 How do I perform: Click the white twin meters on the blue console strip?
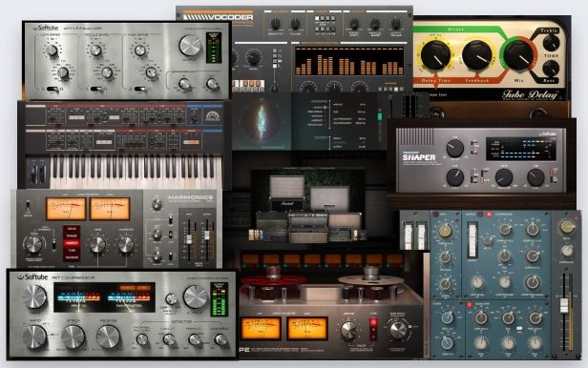415,236
